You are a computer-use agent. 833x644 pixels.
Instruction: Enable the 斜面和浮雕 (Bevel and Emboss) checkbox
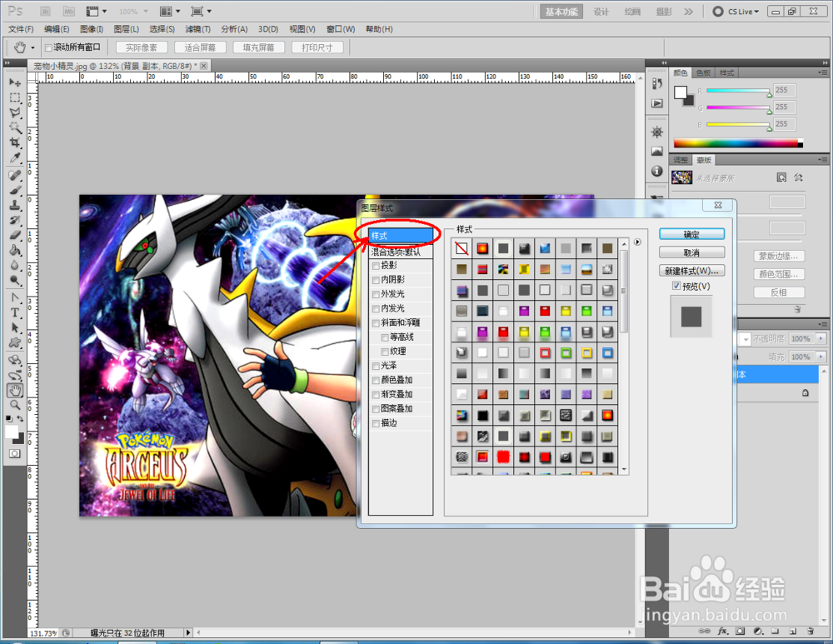pyautogui.click(x=377, y=322)
